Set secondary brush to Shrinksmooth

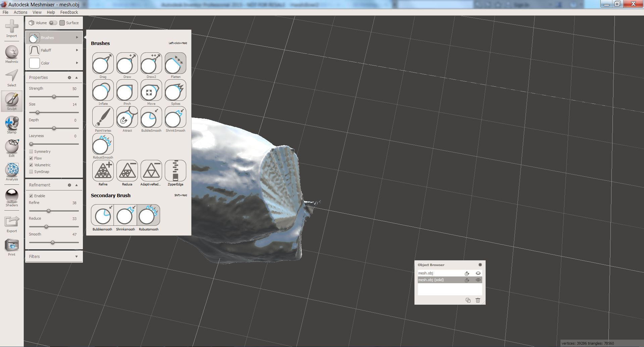[125, 215]
